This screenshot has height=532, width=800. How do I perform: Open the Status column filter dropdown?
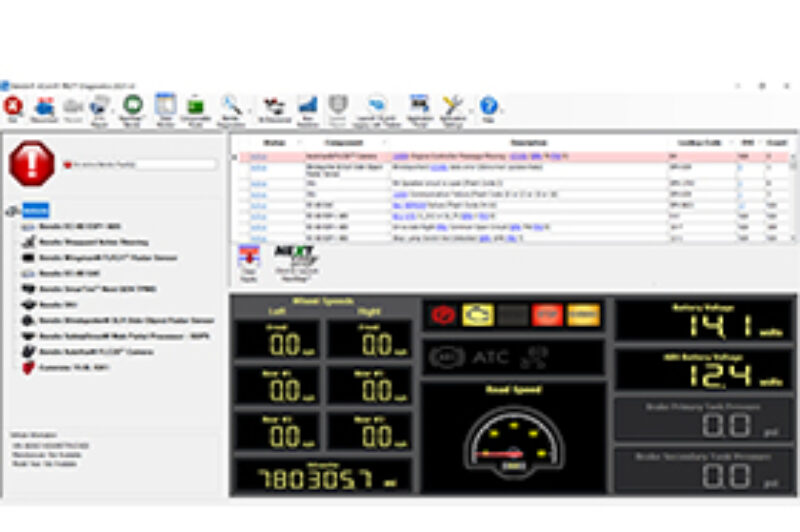(300, 143)
